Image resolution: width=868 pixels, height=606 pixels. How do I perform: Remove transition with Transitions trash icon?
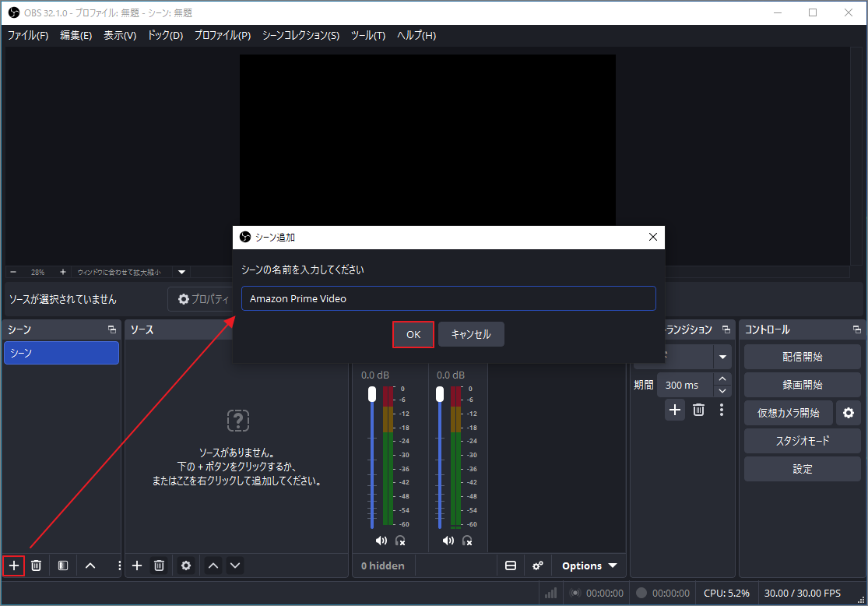tap(698, 410)
